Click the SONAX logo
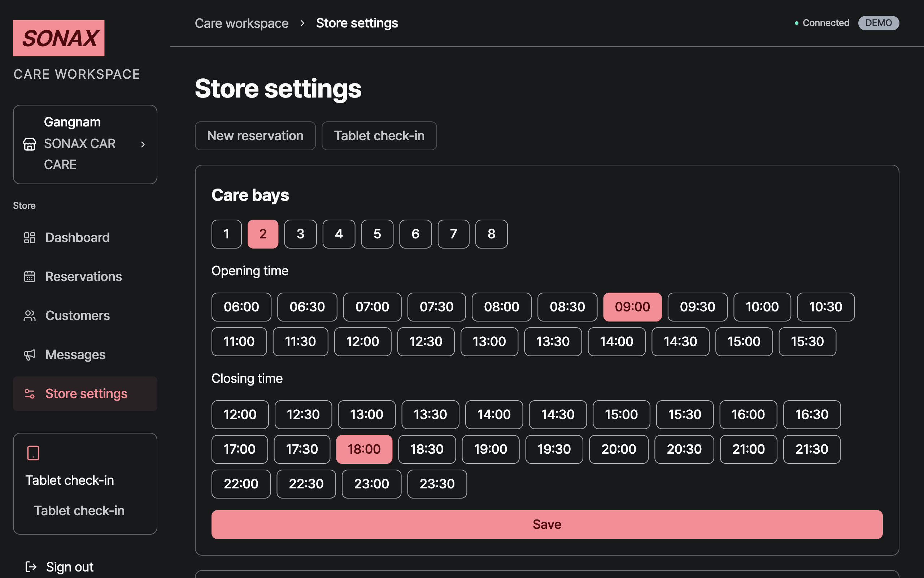The height and width of the screenshot is (578, 924). pos(59,38)
